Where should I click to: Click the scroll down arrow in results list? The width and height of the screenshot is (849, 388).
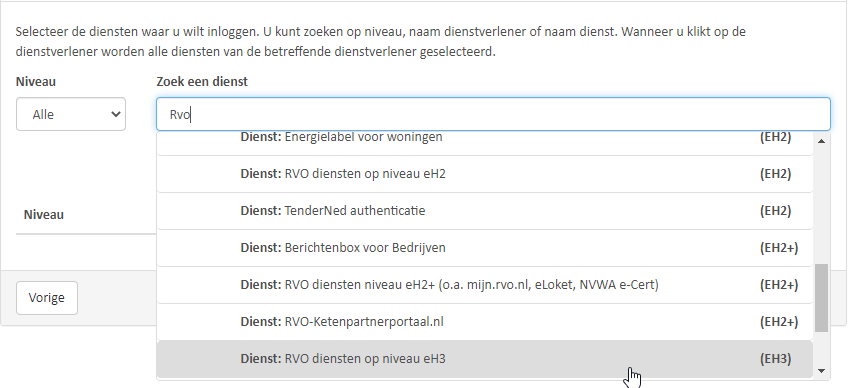click(821, 371)
